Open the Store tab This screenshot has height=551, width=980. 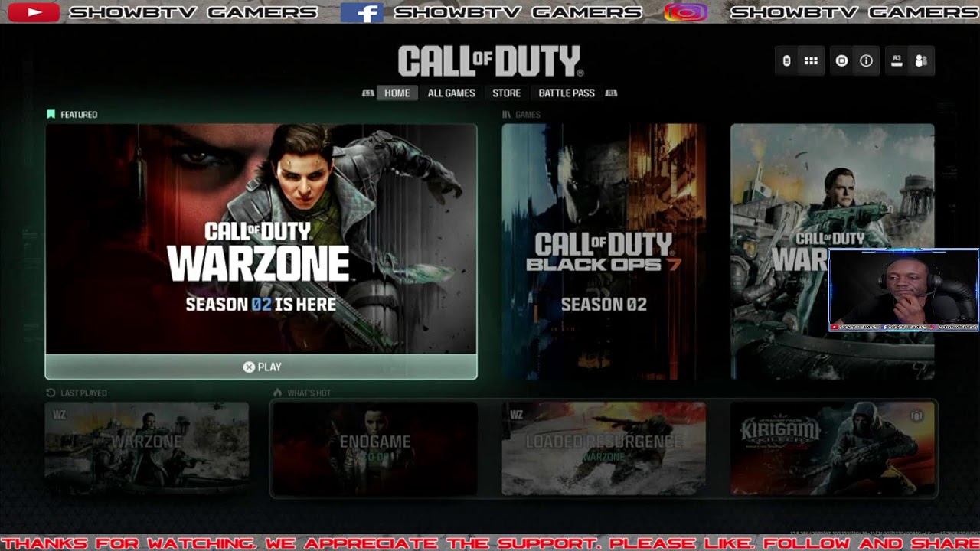tap(506, 93)
